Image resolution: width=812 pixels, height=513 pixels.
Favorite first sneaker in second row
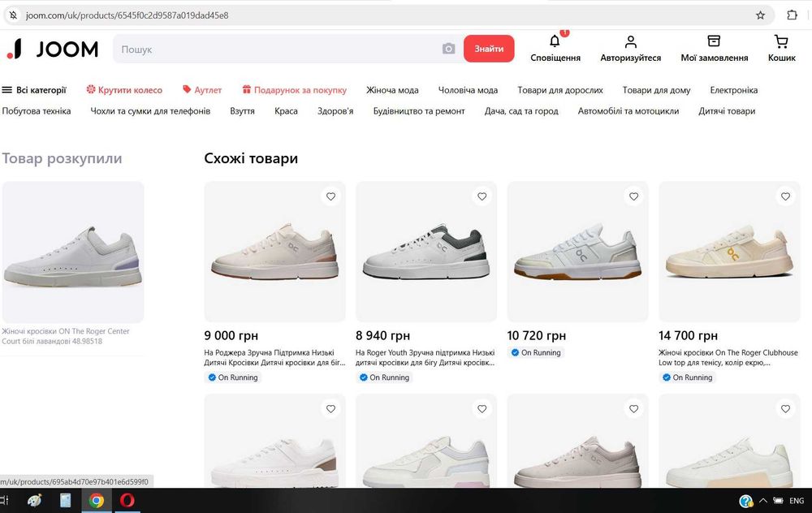[x=330, y=408]
